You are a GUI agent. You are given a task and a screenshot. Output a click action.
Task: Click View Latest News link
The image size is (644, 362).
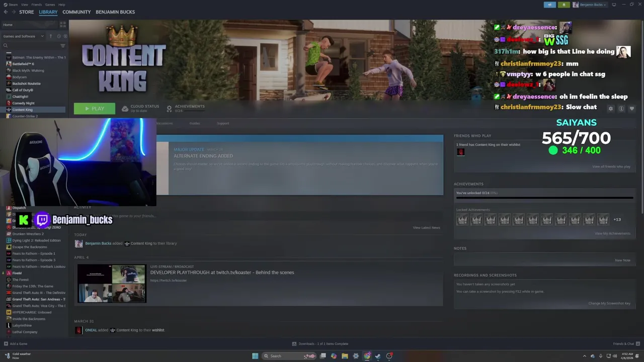[426, 228]
